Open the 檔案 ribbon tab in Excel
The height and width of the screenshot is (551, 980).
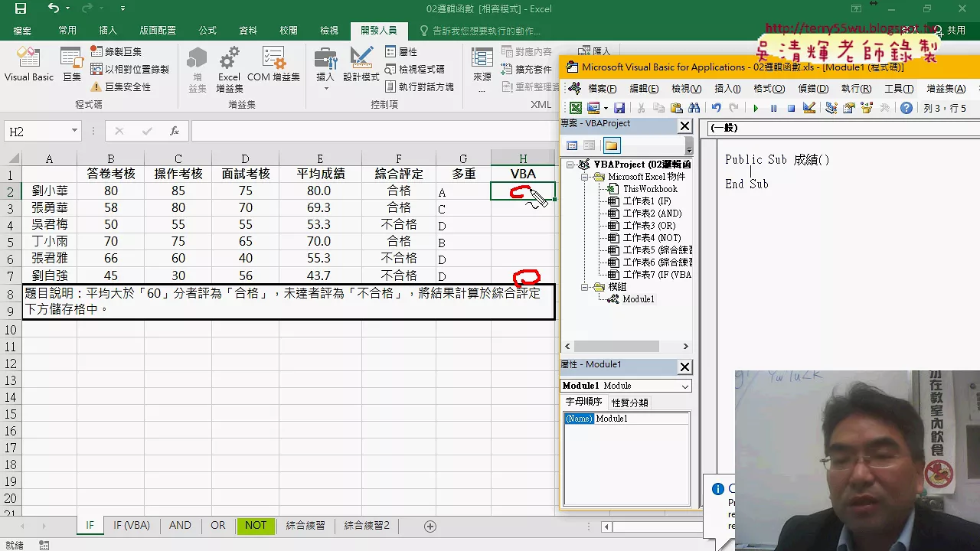pos(23,31)
